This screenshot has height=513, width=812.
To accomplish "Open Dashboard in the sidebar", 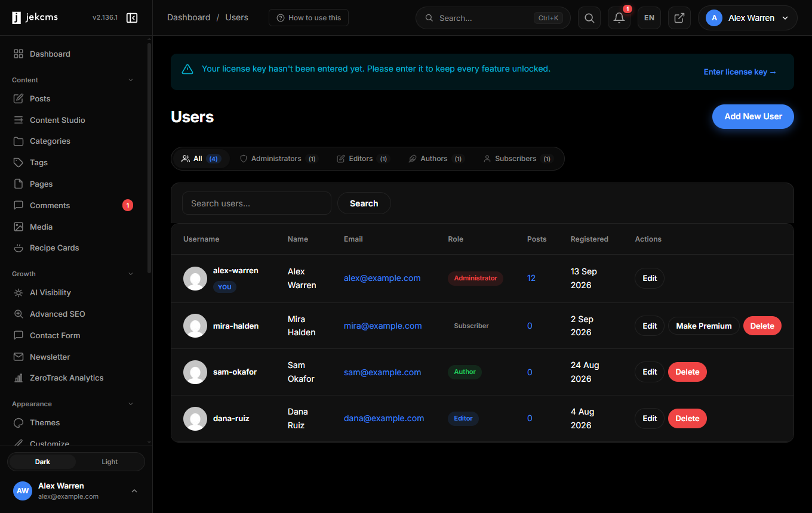I will pos(76,54).
